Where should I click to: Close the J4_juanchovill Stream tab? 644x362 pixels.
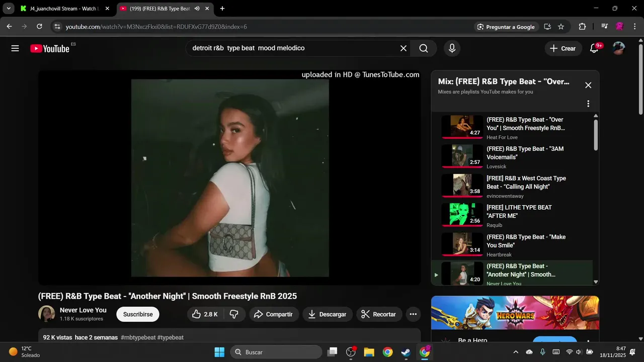point(107,9)
